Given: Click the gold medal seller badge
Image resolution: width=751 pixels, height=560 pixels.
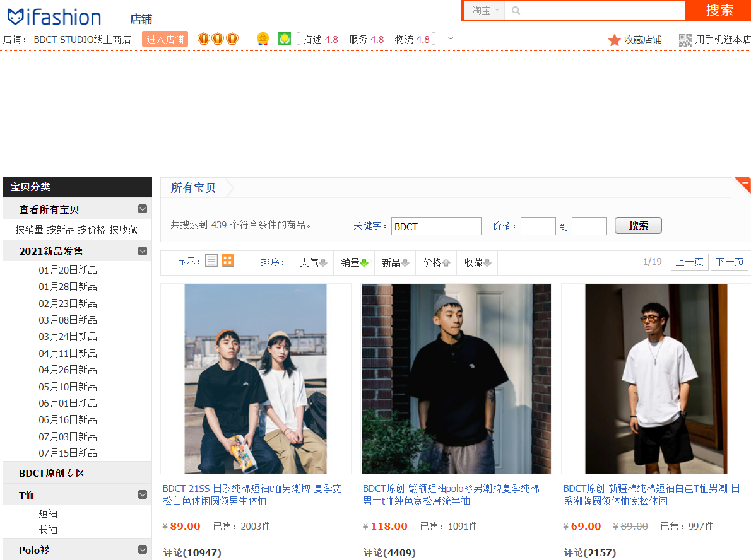Looking at the screenshot, I should [x=263, y=38].
